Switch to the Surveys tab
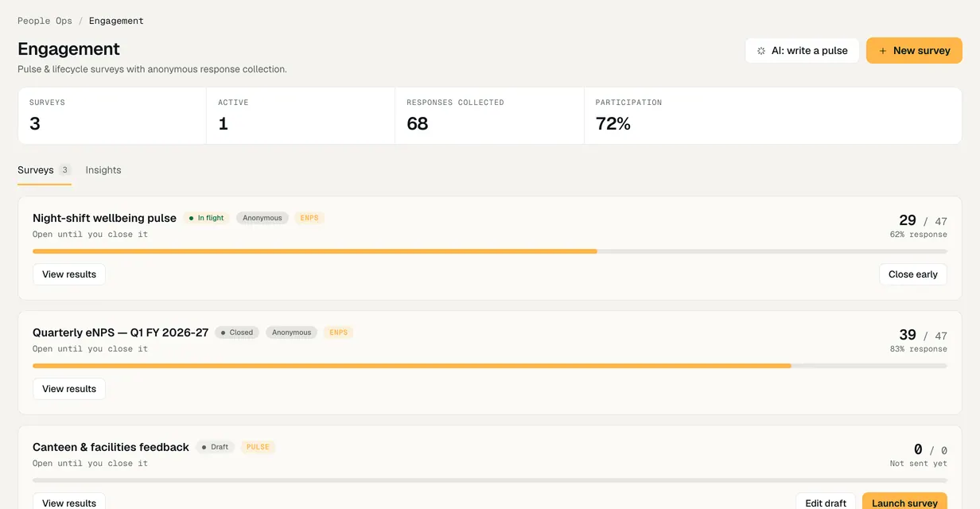Screen dimensions: 980x509 [45, 170]
